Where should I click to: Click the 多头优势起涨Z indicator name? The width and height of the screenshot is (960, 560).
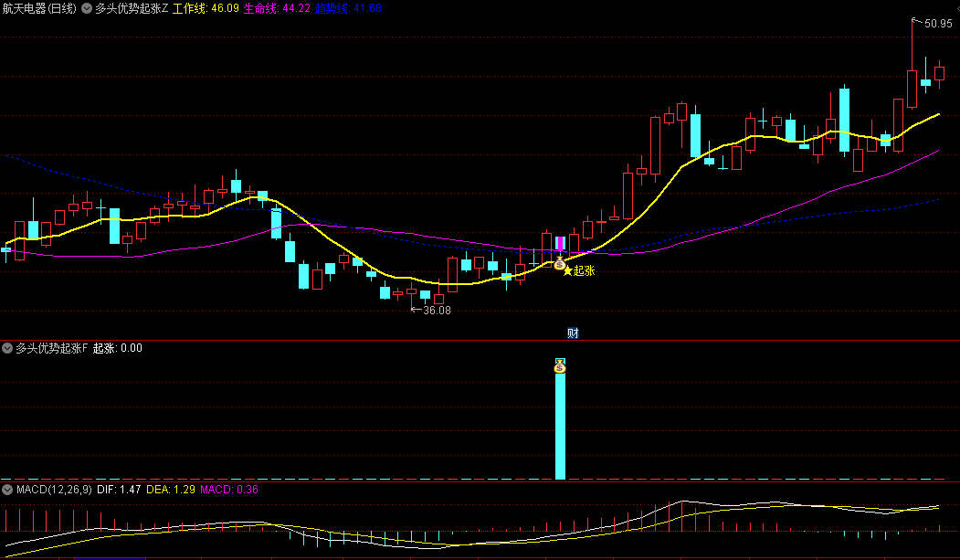[132, 8]
